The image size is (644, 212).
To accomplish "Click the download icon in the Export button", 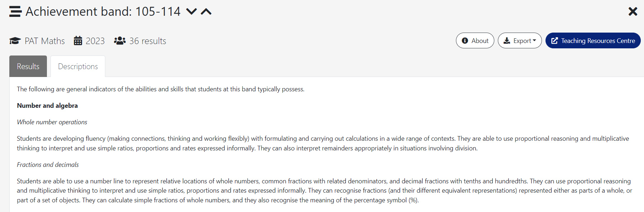I will click(507, 41).
